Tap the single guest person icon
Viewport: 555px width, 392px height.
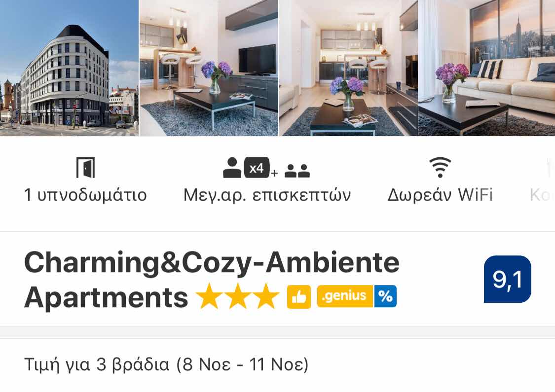click(232, 168)
